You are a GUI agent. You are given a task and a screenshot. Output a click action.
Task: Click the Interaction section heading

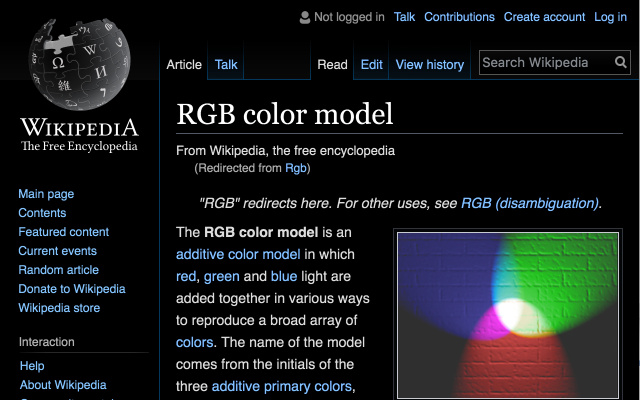point(47,342)
